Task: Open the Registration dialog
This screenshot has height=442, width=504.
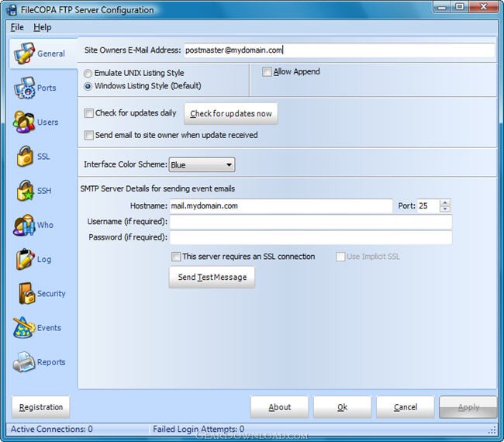Action: click(x=41, y=407)
